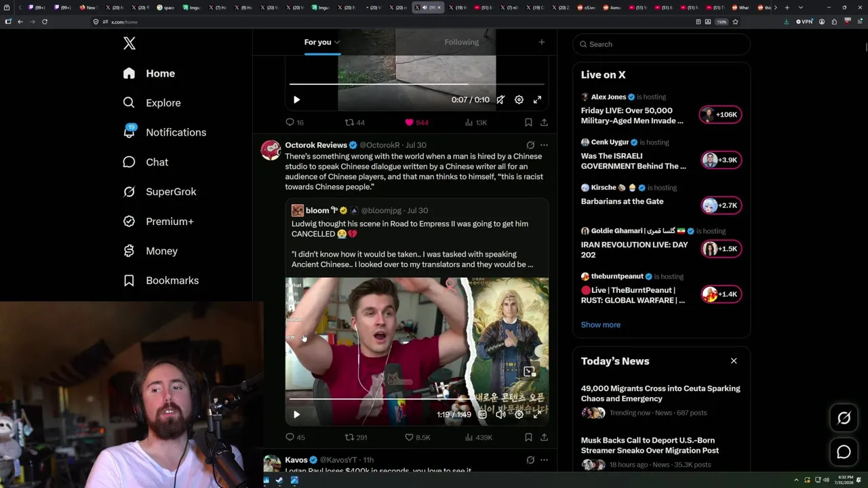
Task: Toggle the VPN button in browser toolbar
Action: [x=804, y=22]
